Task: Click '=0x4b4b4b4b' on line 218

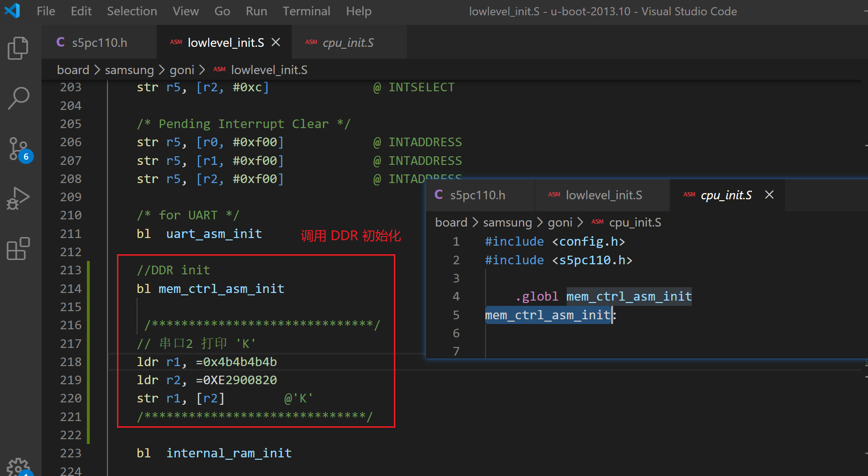Action: click(x=236, y=362)
